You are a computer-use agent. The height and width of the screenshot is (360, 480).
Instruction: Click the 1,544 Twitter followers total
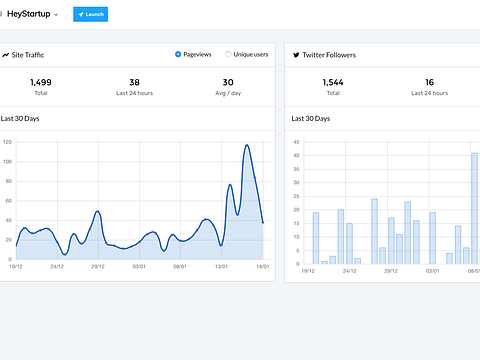point(333,82)
